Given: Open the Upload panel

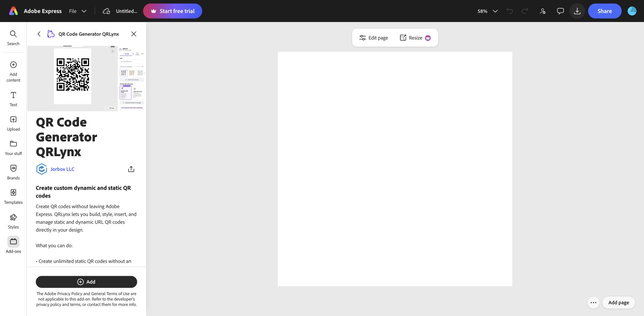Looking at the screenshot, I should tap(13, 124).
